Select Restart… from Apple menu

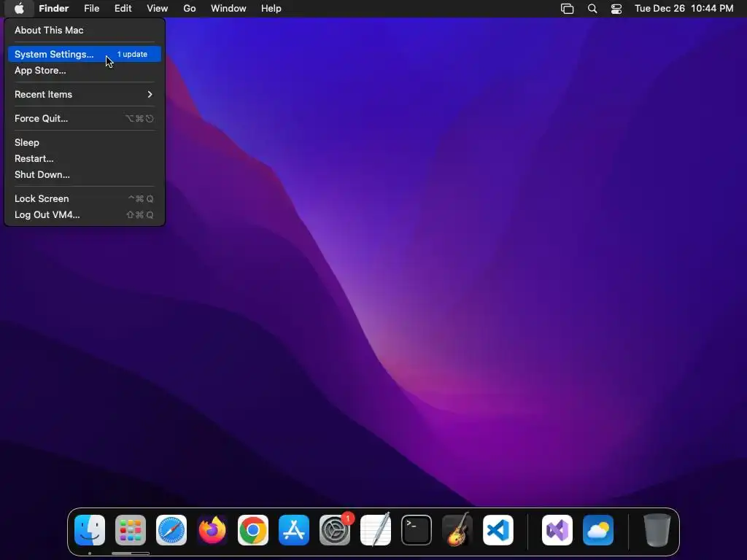85,158
